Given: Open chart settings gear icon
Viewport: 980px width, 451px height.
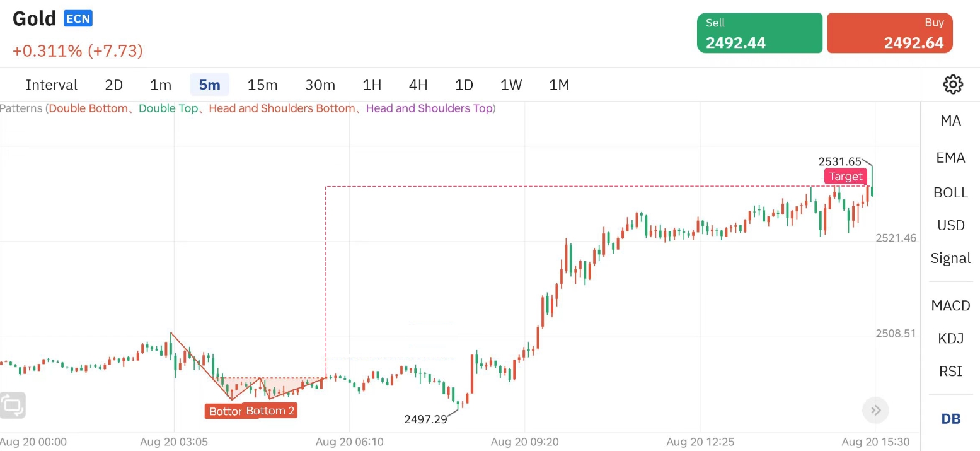Looking at the screenshot, I should [x=952, y=85].
